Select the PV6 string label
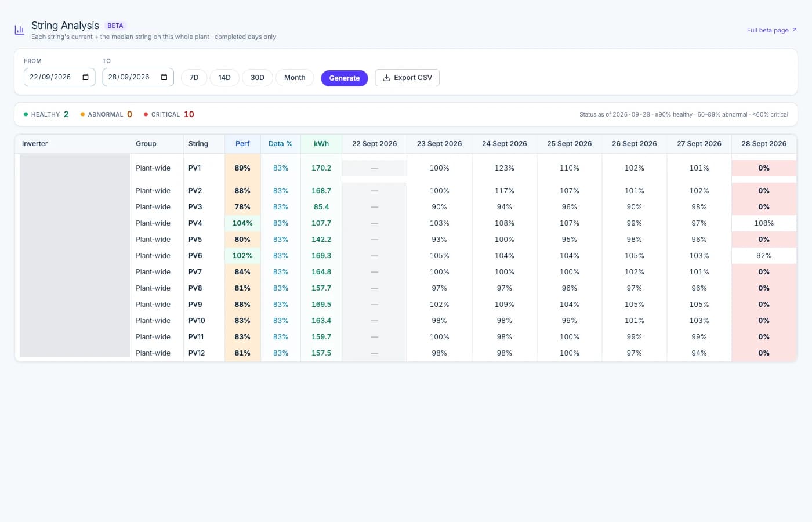Image resolution: width=812 pixels, height=522 pixels. click(x=195, y=256)
